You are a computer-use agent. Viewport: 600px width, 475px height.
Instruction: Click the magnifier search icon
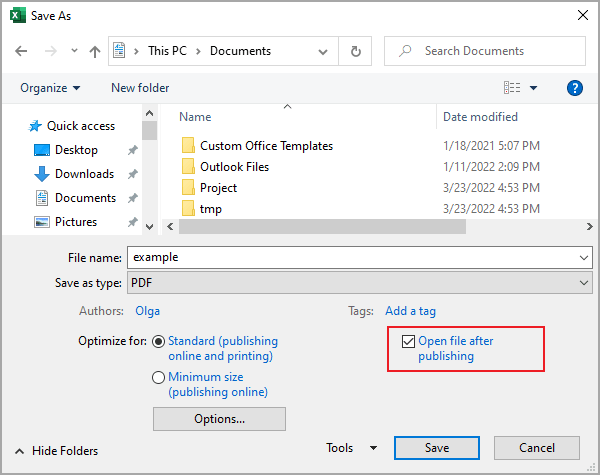404,51
